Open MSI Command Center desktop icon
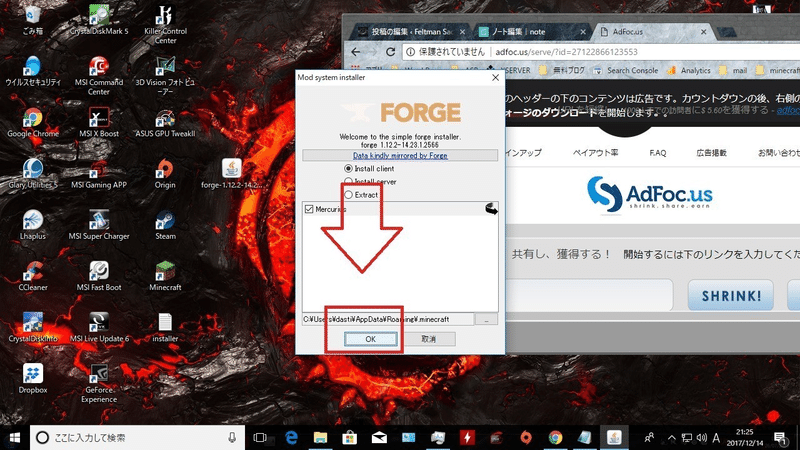800x450 pixels. click(x=99, y=76)
